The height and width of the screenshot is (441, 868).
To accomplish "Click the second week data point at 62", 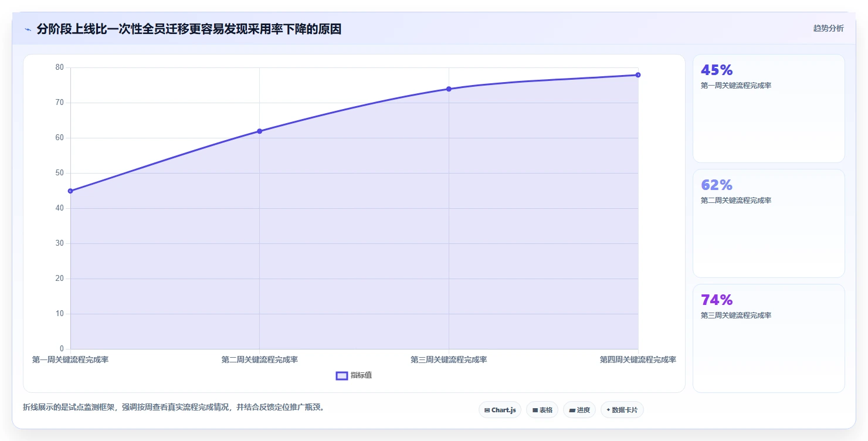I will pos(259,131).
